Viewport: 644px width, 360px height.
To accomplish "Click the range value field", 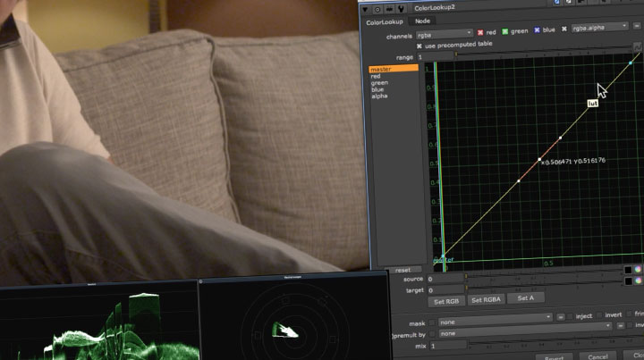I will [435, 56].
